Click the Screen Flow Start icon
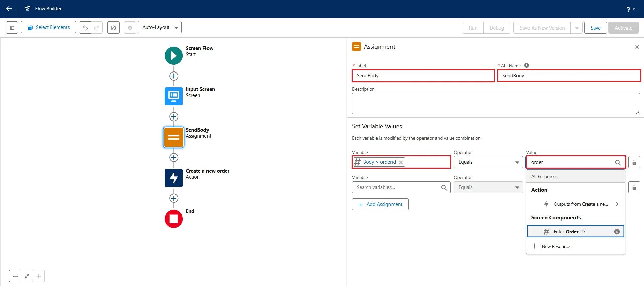The width and height of the screenshot is (644, 286). pyautogui.click(x=174, y=56)
